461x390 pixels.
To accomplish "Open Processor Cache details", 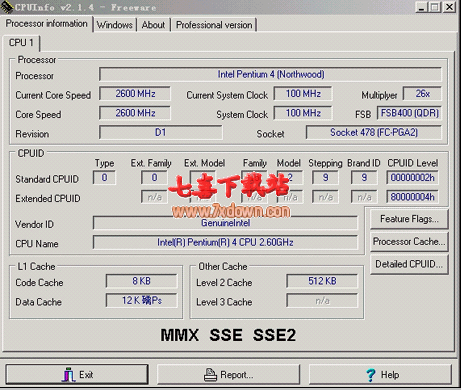I will 409,241.
